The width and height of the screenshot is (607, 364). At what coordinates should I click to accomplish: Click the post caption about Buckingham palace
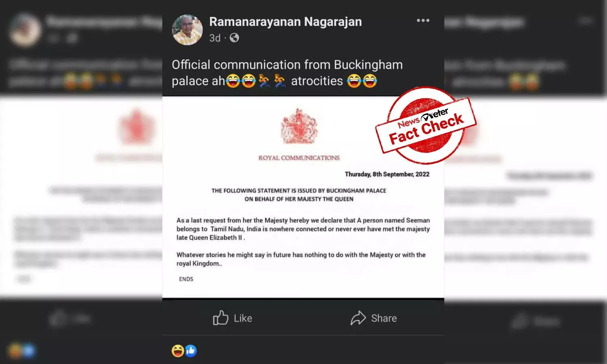pyautogui.click(x=287, y=73)
